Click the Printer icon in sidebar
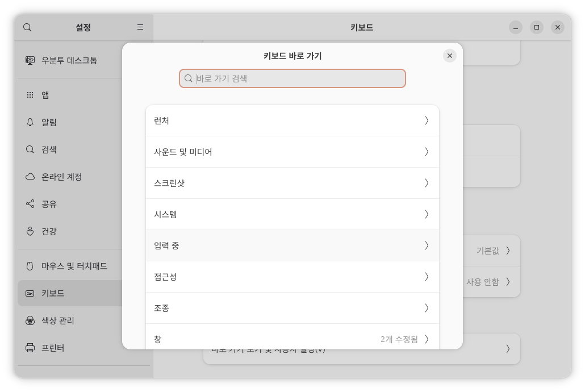The image size is (585, 392). click(30, 348)
